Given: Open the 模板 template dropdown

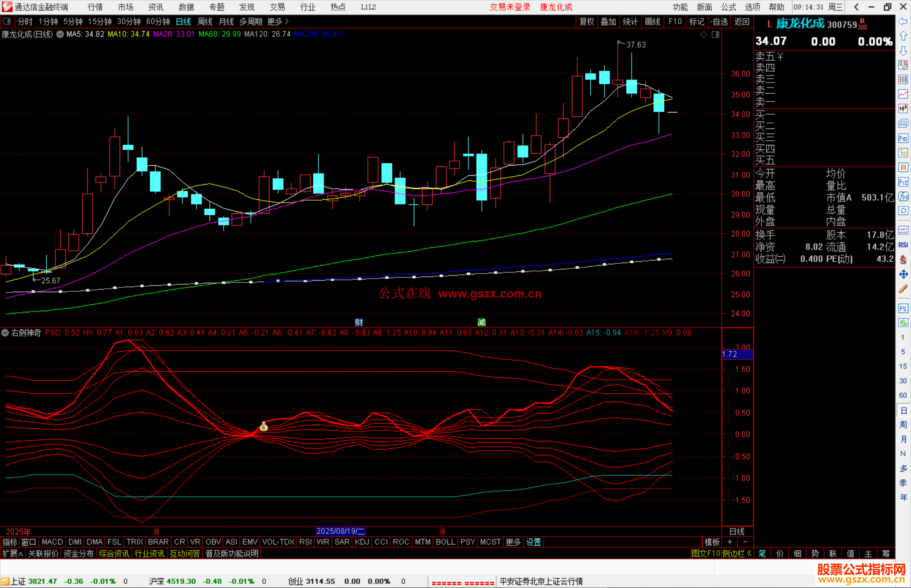Looking at the screenshot, I should pos(712,542).
